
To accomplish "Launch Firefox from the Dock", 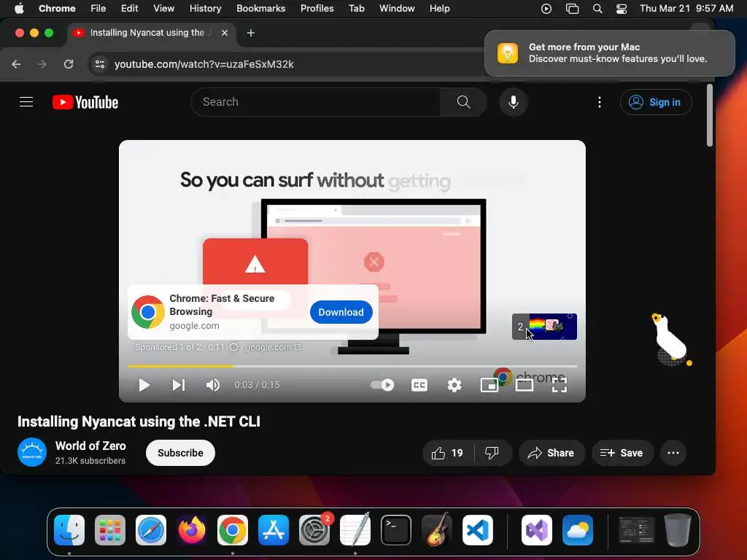I will pyautogui.click(x=192, y=530).
